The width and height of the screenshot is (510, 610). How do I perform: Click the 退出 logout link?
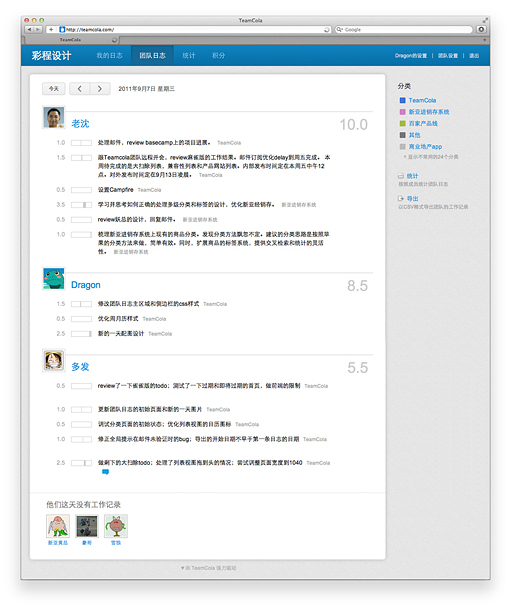pyautogui.click(x=474, y=56)
